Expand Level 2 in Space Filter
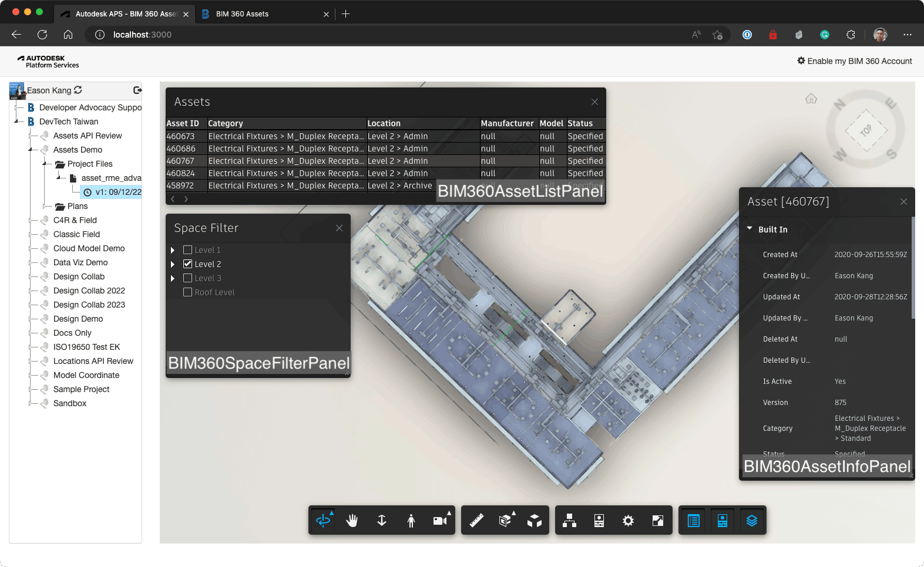Viewport: 924px width, 567px height. [x=173, y=264]
